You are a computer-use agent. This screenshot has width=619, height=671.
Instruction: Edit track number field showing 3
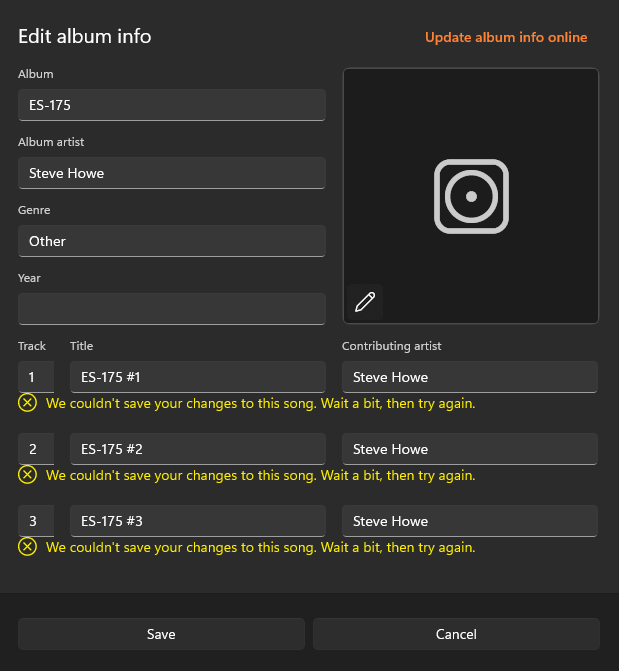tap(36, 521)
